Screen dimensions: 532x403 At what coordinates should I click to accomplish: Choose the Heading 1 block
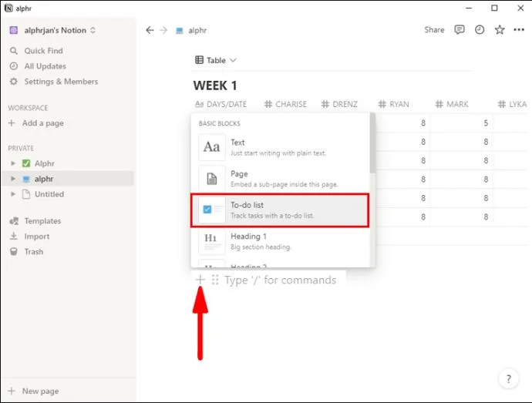(280, 241)
